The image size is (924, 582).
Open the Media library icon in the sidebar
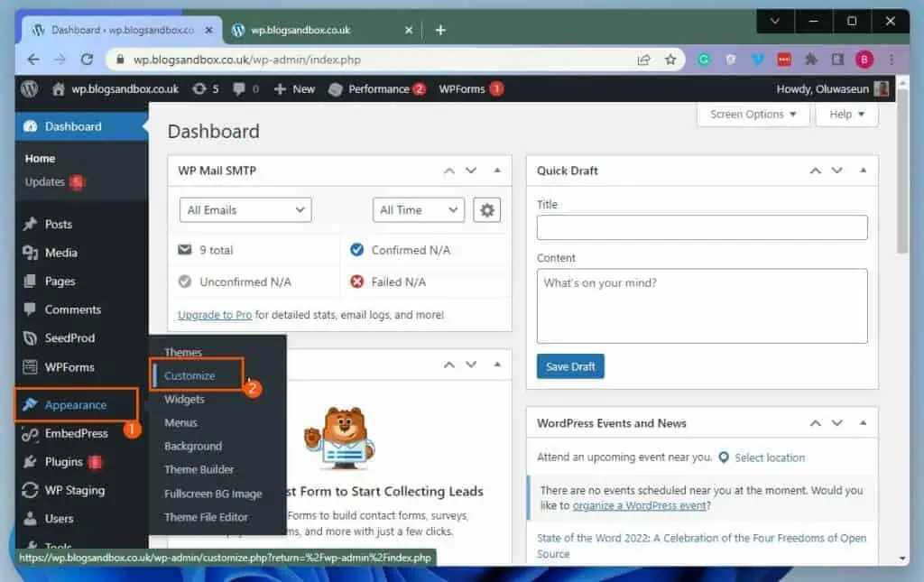[30, 253]
